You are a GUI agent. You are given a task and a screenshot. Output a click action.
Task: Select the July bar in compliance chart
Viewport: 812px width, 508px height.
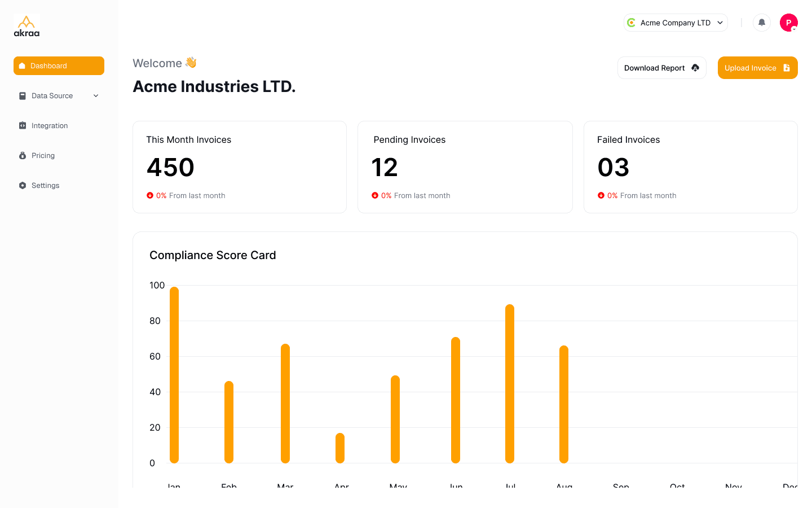pyautogui.click(x=510, y=384)
